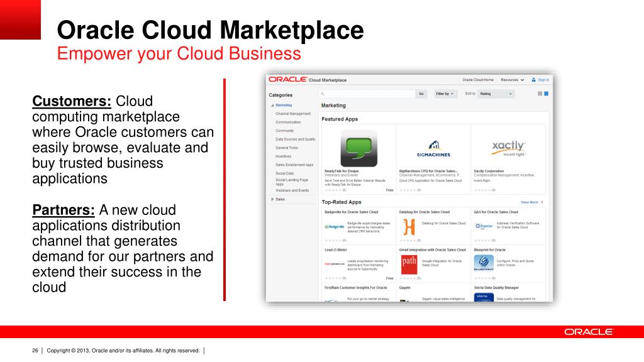The height and width of the screenshot is (362, 644).
Task: Open Oracle Cloud Home link
Action: 478,80
